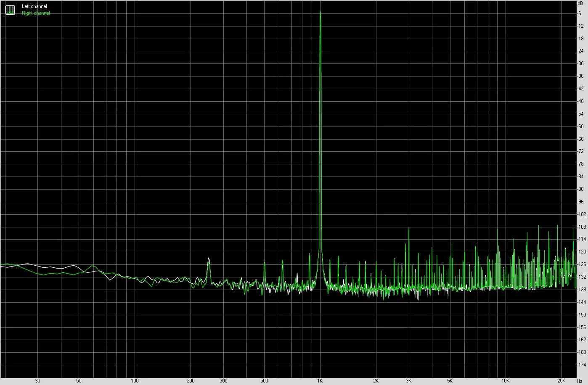Click the "3K" frequency axis label
This screenshot has height=385, width=588.
(x=408, y=381)
